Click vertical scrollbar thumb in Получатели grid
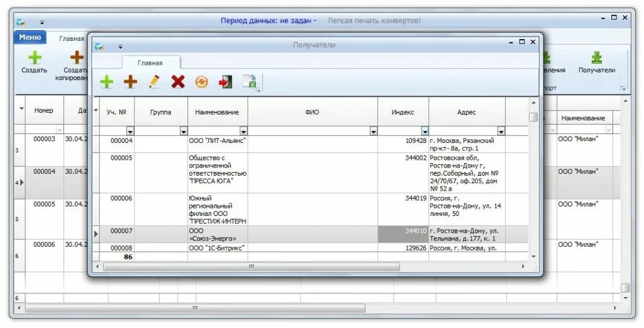Viewport: 644px width, 328px height. coord(533,117)
